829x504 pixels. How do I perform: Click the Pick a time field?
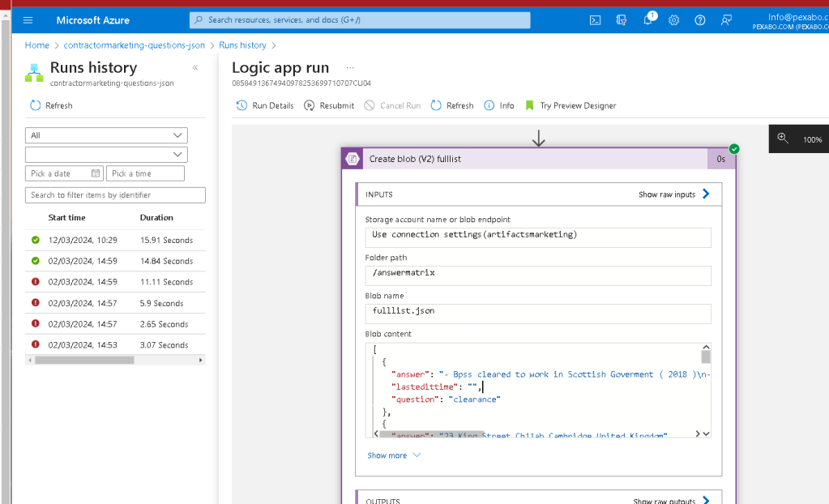(145, 173)
